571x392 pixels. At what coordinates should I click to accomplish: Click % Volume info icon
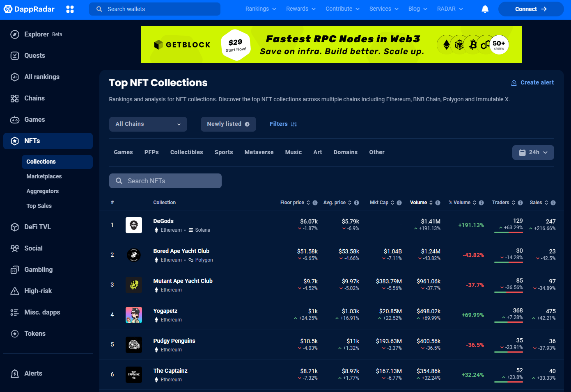click(x=481, y=203)
